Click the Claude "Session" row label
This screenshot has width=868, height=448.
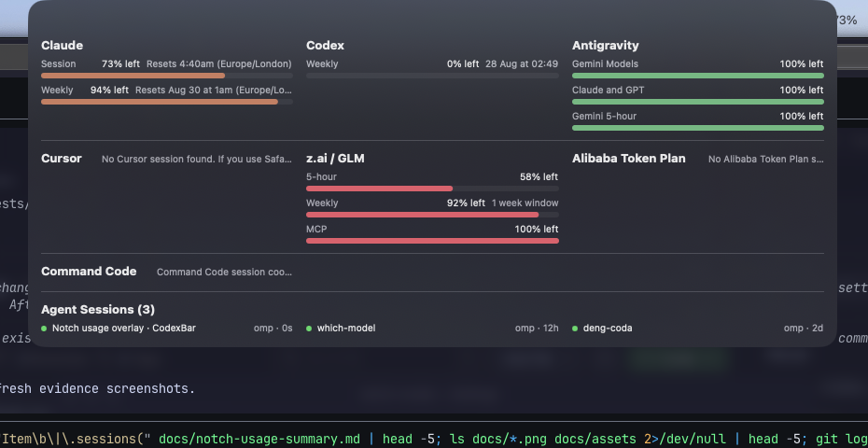pos(58,63)
